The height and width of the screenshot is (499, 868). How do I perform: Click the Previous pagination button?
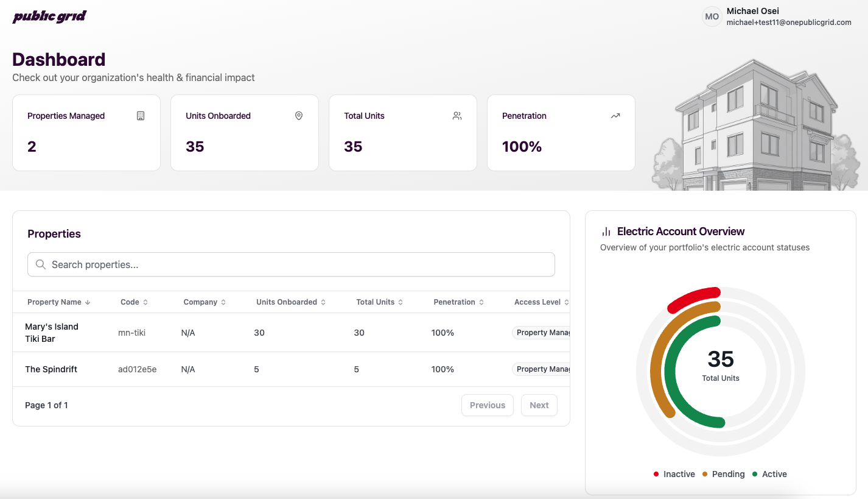487,405
